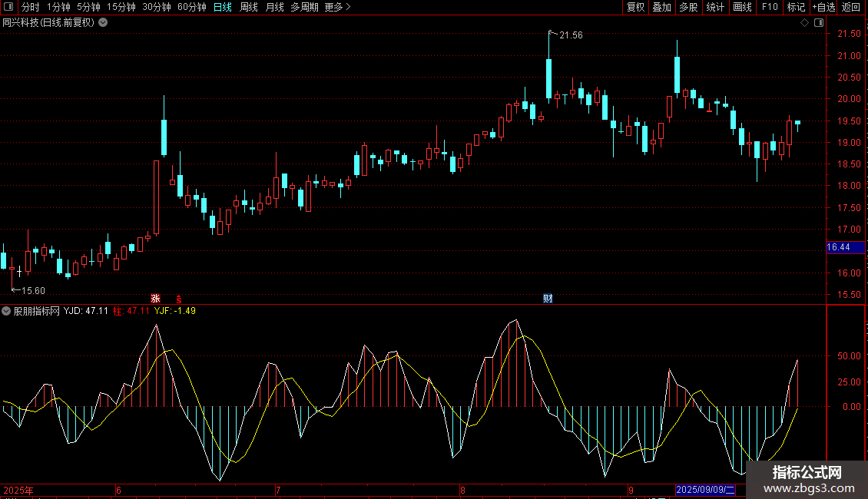Image resolution: width=868 pixels, height=499 pixels.
Task: Click the 财 financial marker icon
Action: 548,298
